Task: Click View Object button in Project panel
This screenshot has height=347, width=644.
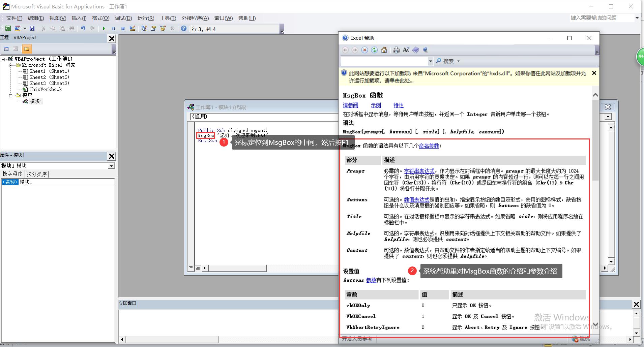Action: tap(16, 49)
